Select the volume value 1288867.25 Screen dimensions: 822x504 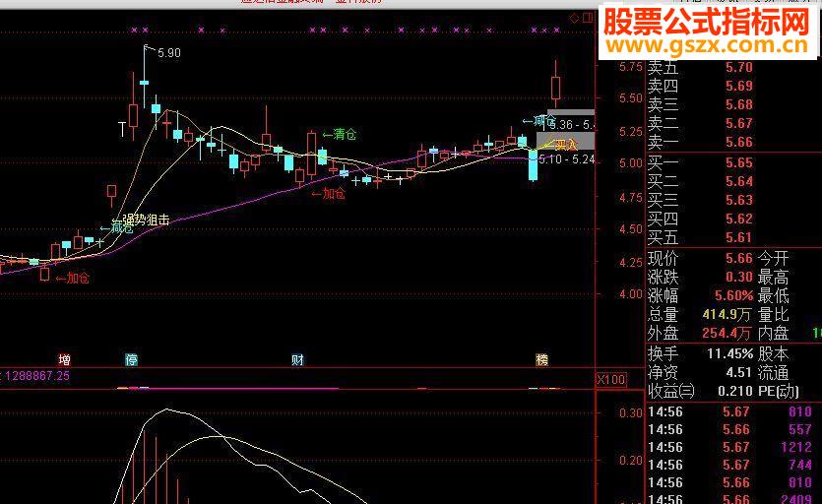[x=37, y=375]
